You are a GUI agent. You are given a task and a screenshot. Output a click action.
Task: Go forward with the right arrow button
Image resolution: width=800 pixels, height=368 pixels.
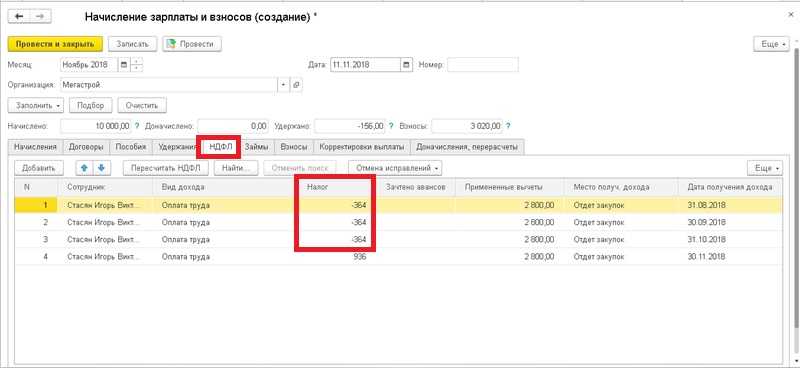pos(40,16)
